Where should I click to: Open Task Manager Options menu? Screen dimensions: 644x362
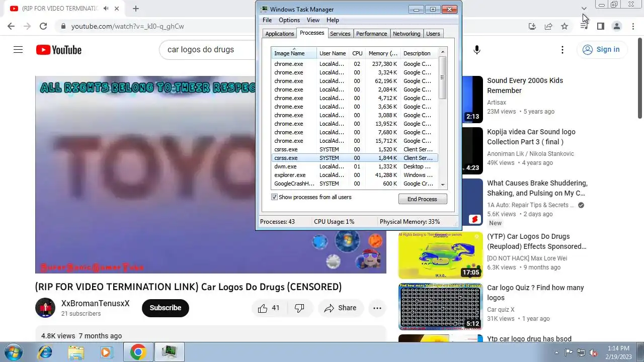pyautogui.click(x=289, y=20)
